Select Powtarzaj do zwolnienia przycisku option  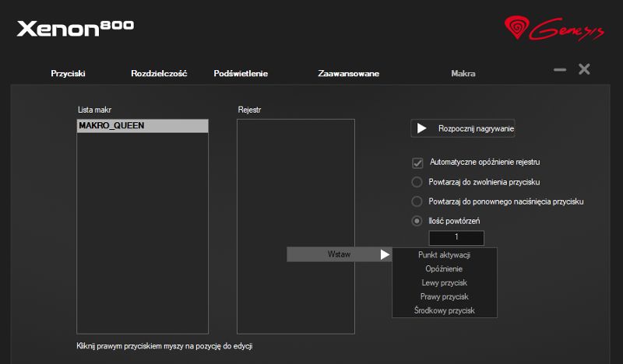(x=417, y=182)
